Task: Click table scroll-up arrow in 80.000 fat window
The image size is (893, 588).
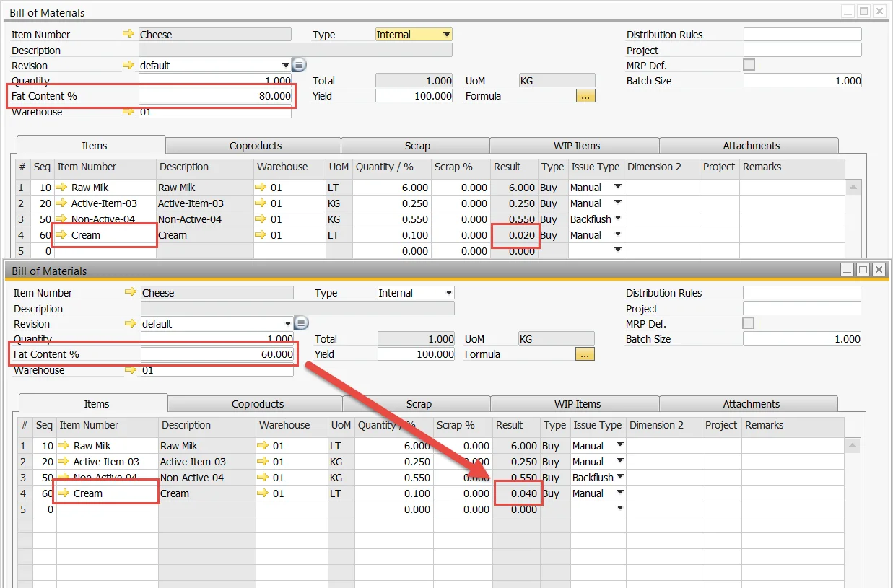Action: pos(854,187)
